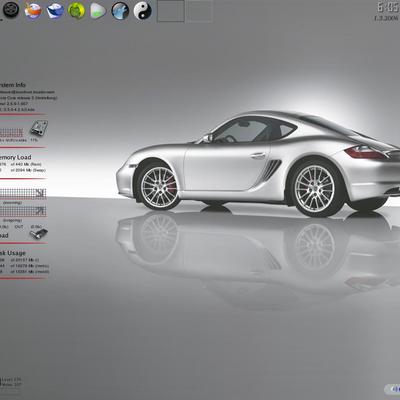Open the blue globe wolf icon
The image size is (400, 400).
[x=120, y=11]
